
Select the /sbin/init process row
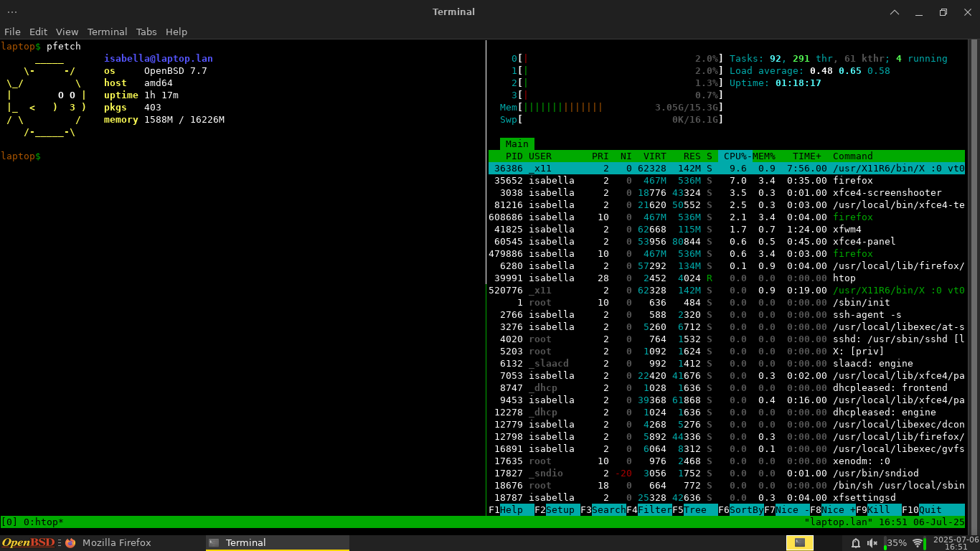[727, 302]
